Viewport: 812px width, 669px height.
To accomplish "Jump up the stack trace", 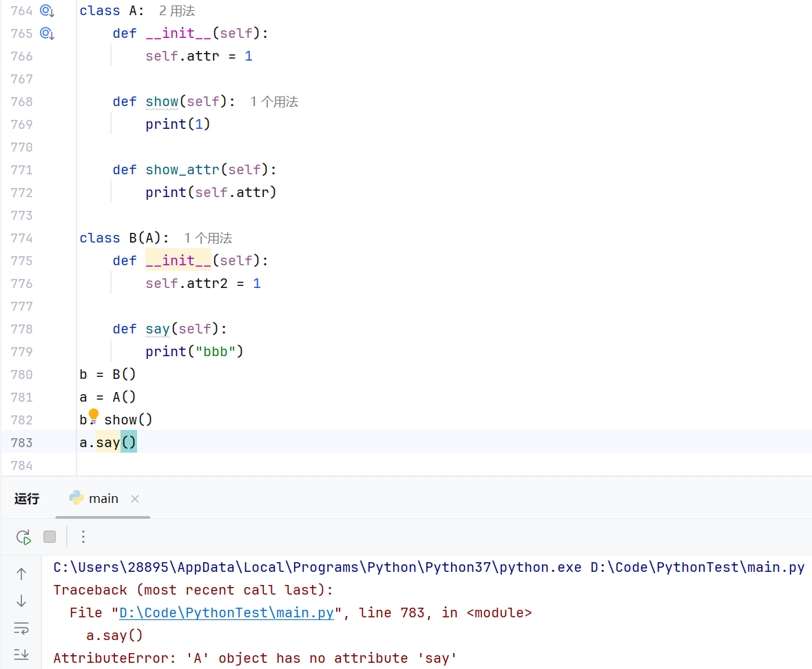I will pyautogui.click(x=21, y=574).
